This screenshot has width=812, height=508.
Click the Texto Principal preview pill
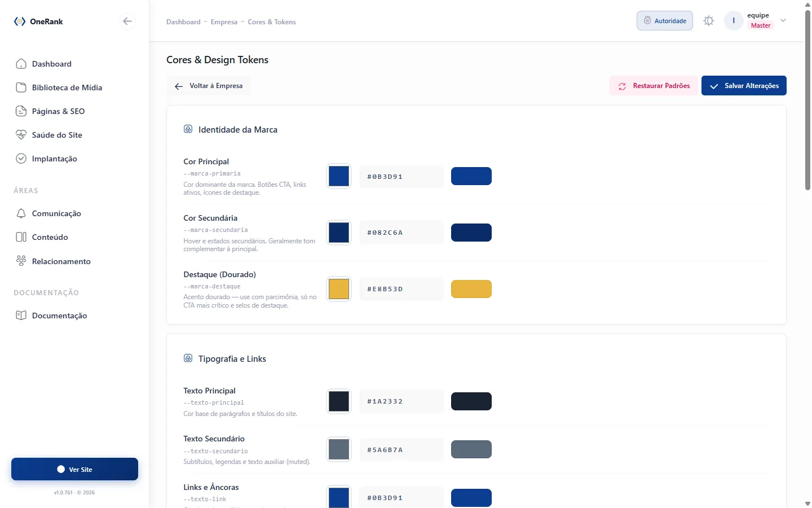471,401
